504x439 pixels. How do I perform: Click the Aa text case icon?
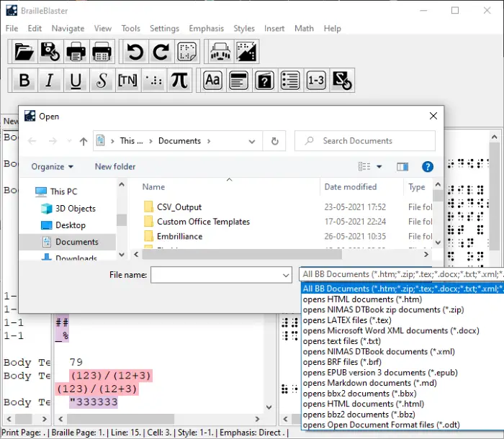point(212,81)
